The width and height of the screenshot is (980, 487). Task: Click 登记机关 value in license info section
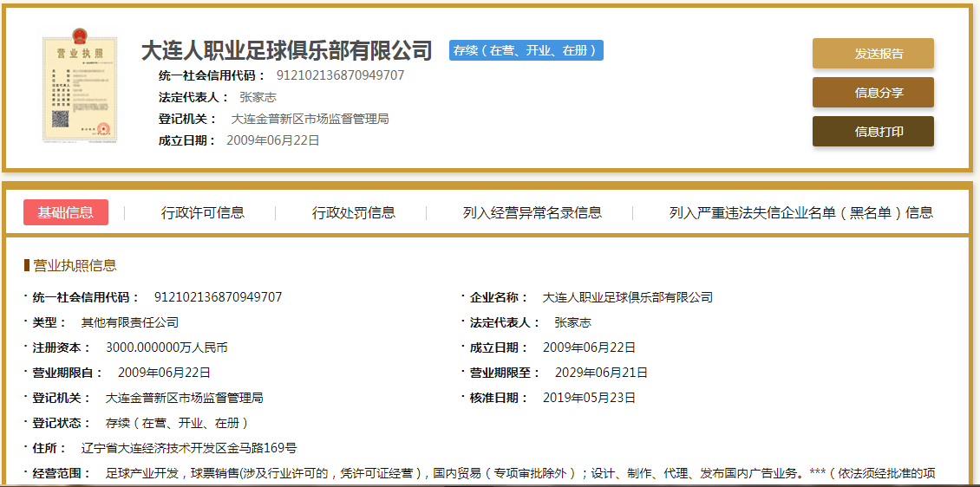185,398
